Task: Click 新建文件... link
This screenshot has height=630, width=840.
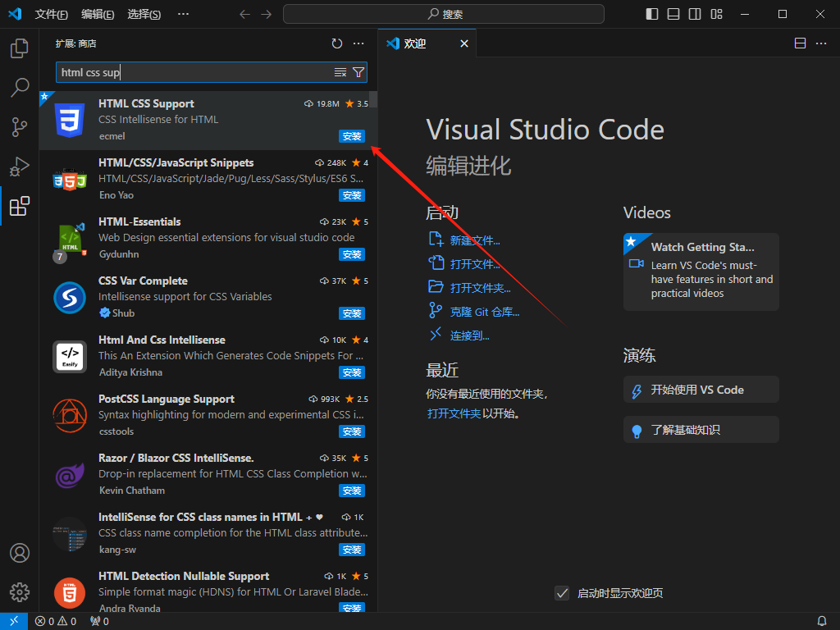Action: (x=475, y=240)
